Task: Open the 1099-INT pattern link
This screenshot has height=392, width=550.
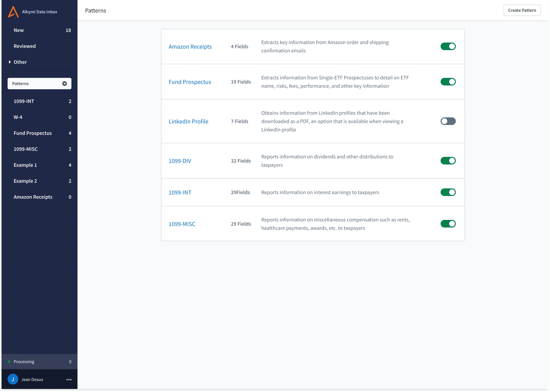Action: coord(180,192)
